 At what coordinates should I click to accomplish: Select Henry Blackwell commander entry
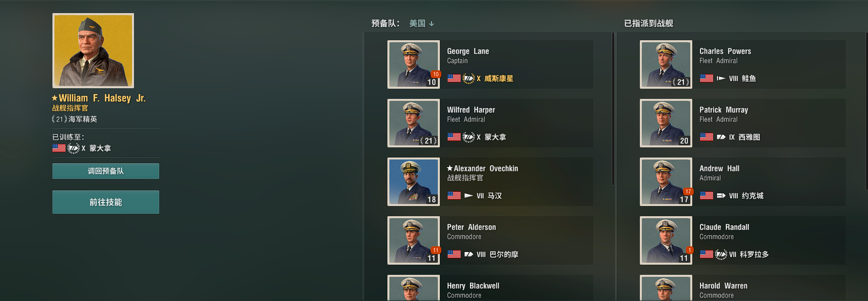pos(490,288)
